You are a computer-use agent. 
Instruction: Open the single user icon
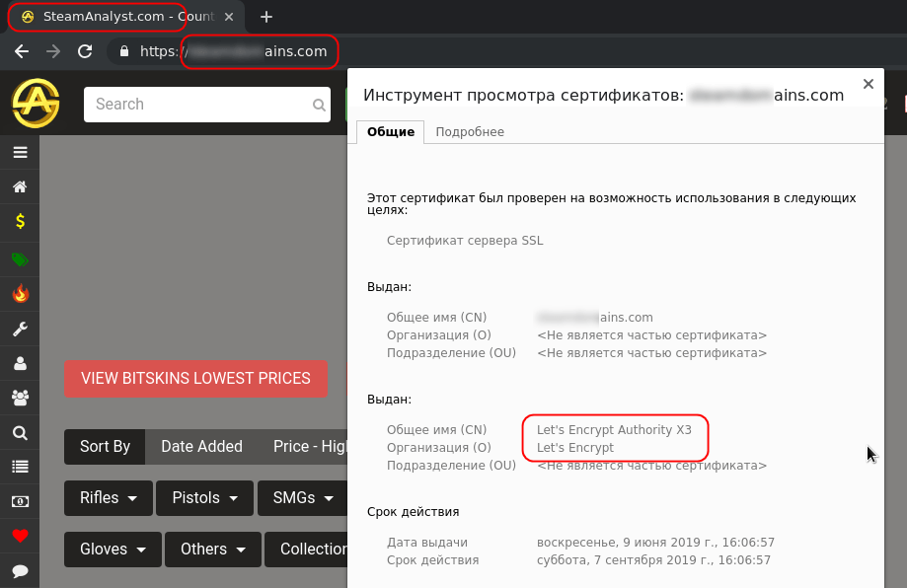21,364
